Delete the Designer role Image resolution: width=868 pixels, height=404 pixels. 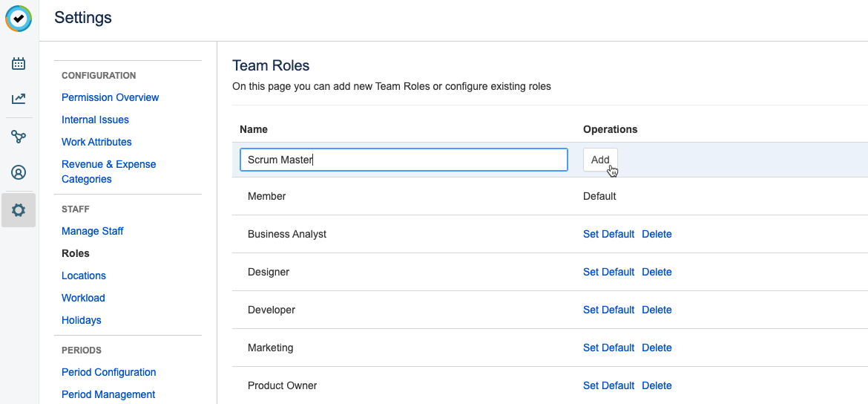coord(657,272)
